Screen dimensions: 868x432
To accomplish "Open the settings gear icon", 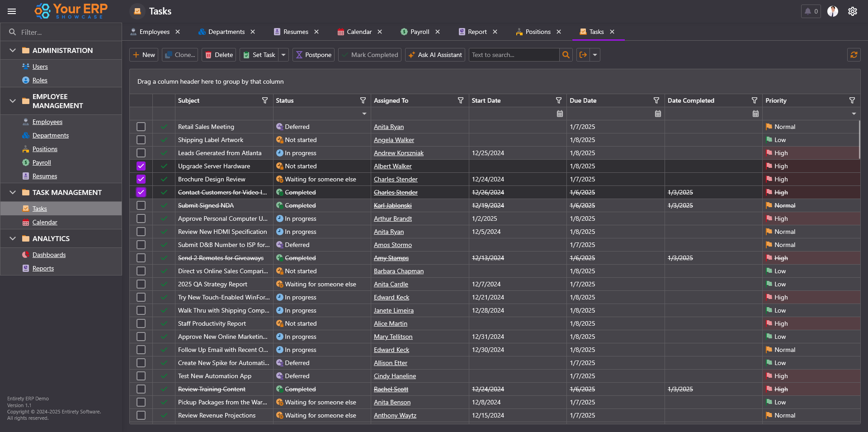I will tap(852, 11).
